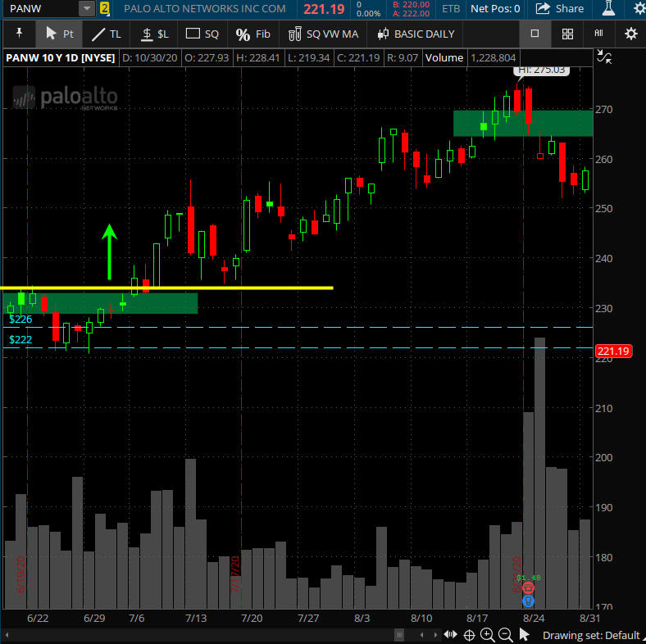This screenshot has height=644, width=646.
Task: Open the Drawing set: Default menu
Action: coord(590,635)
